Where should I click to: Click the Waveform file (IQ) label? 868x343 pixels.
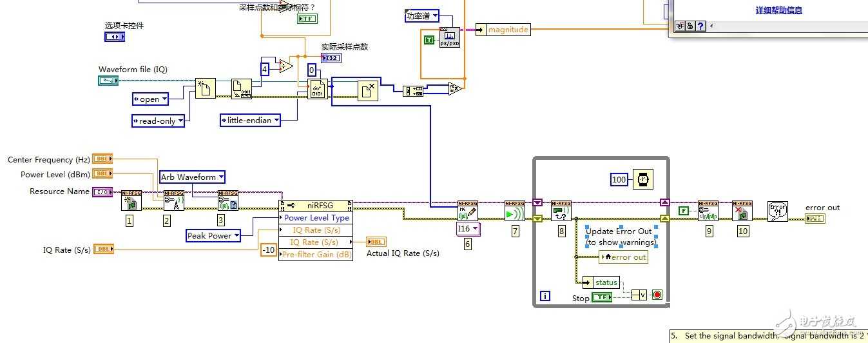click(133, 70)
